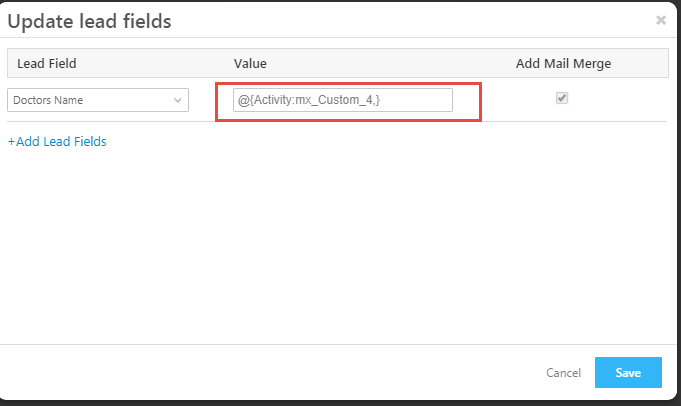Click the +Add Lead Fields link
Image resolution: width=681 pixels, height=406 pixels.
(57, 142)
